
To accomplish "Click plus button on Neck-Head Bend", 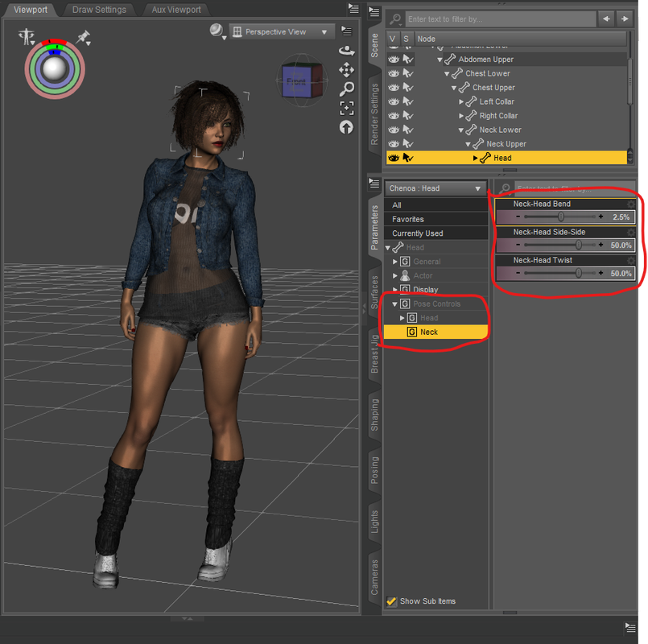I will pyautogui.click(x=601, y=217).
